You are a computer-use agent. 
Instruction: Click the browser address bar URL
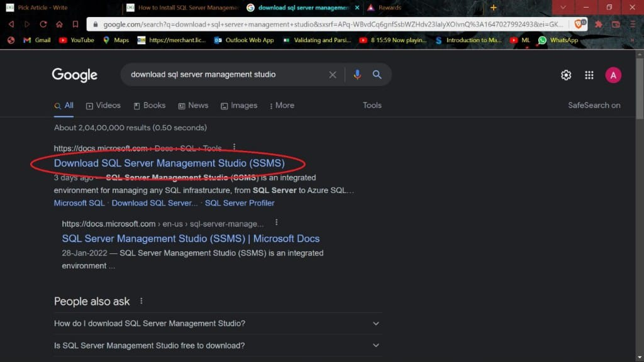333,25
